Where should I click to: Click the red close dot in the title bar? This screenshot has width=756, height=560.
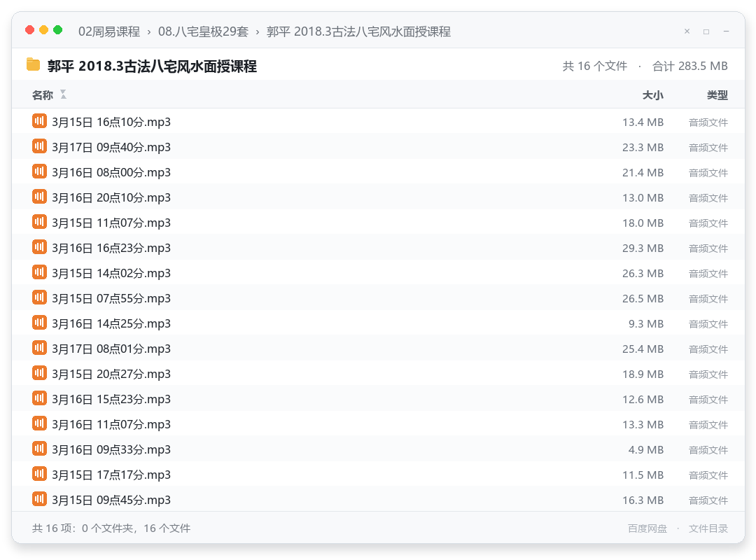[30, 30]
